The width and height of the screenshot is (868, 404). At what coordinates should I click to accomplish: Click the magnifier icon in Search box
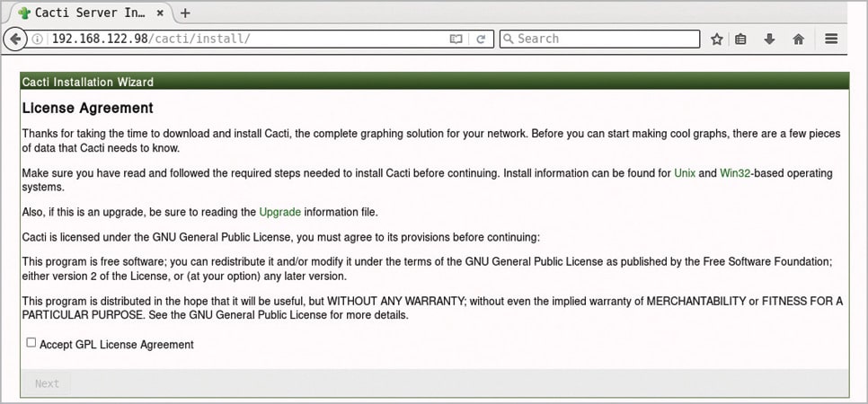[509, 39]
